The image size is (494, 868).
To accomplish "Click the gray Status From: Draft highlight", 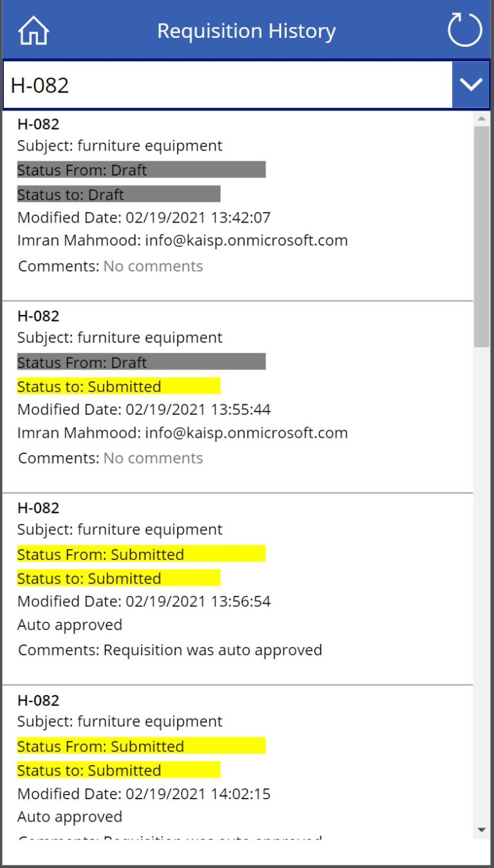I will pos(142,170).
